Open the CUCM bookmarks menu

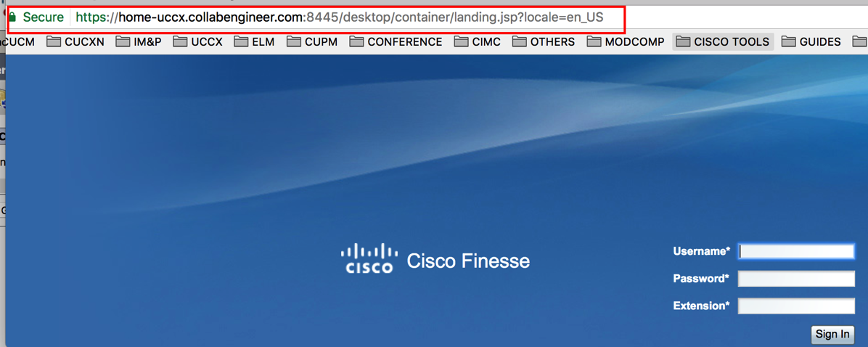click(17, 41)
